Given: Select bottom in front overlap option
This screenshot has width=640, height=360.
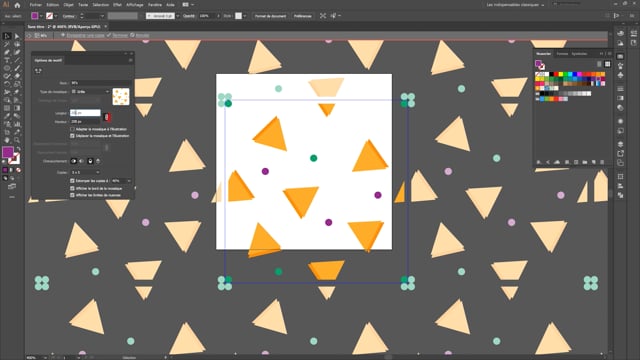Looking at the screenshot, I should (x=98, y=161).
